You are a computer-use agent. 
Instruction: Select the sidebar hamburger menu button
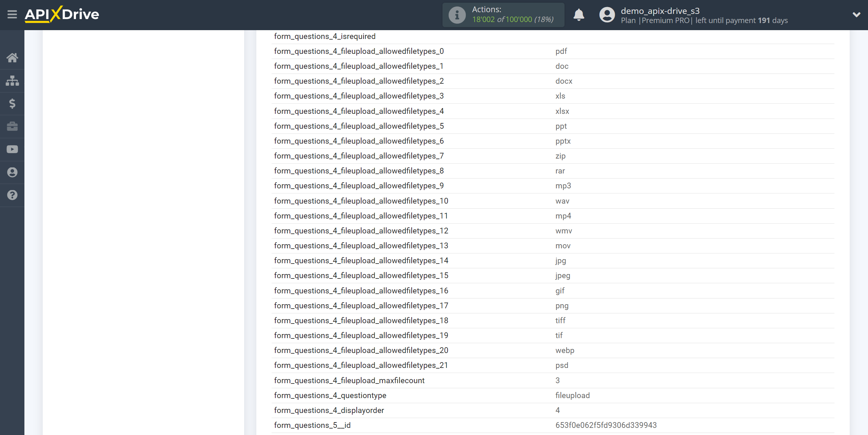pos(12,15)
